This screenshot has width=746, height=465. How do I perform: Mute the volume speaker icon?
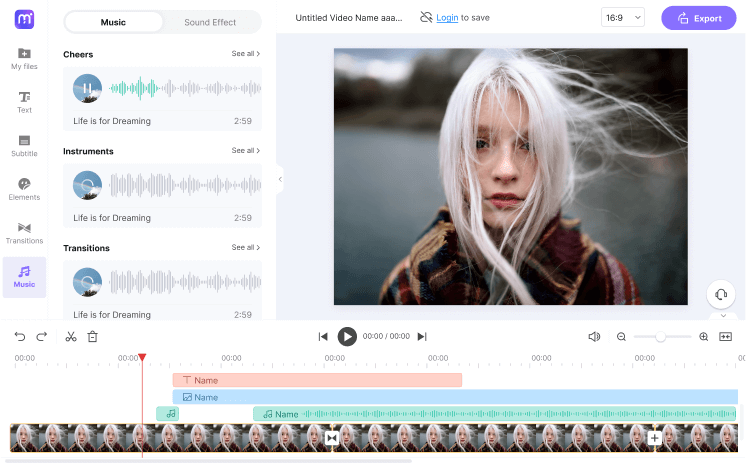[594, 337]
